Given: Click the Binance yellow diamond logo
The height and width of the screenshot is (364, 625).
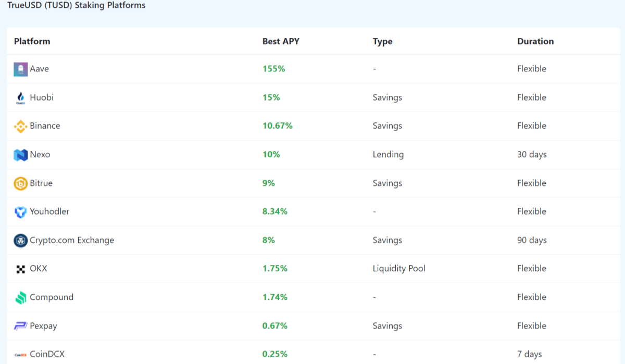Looking at the screenshot, I should [x=20, y=126].
